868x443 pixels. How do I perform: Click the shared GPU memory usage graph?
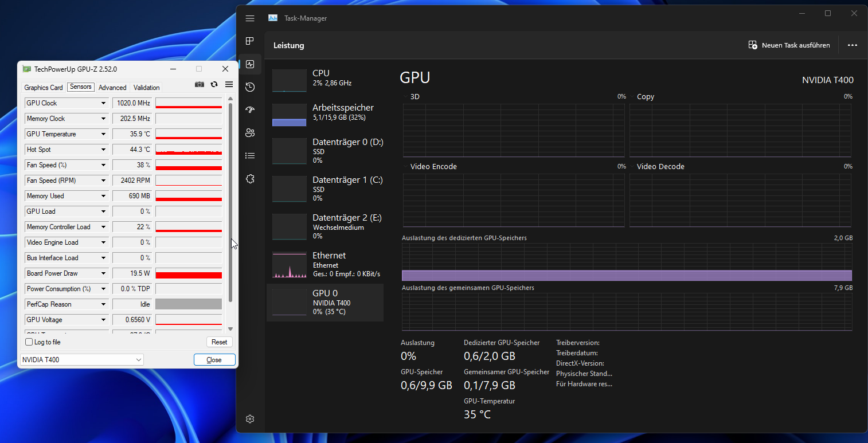pyautogui.click(x=627, y=312)
